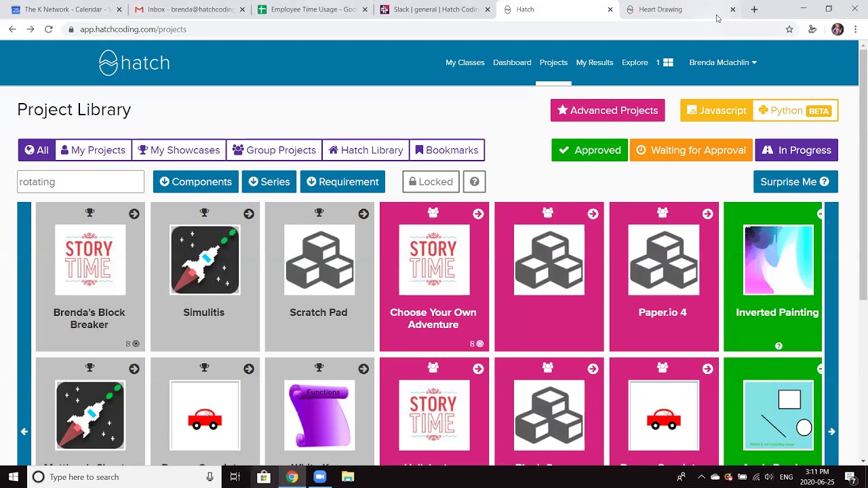Toggle the Waiting for Approval filter
This screenshot has width=868, height=488.
691,150
